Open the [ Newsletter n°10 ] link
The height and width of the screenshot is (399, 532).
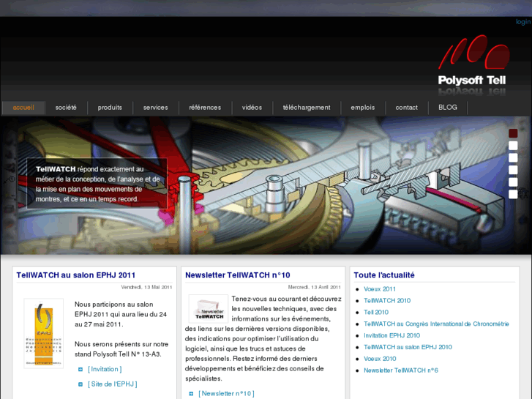tap(227, 394)
